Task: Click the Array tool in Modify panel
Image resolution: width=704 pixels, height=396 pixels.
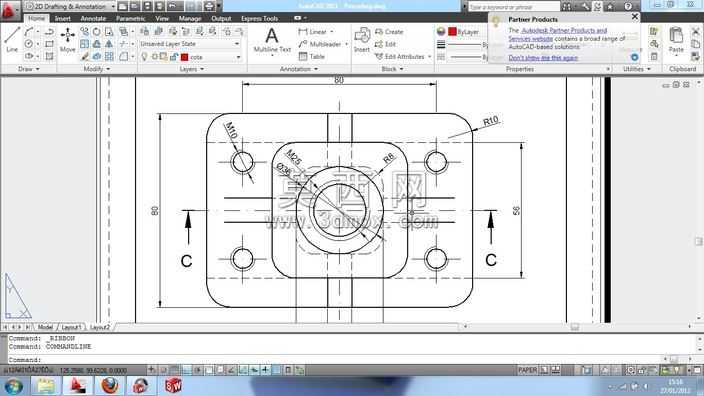Action: coord(109,56)
